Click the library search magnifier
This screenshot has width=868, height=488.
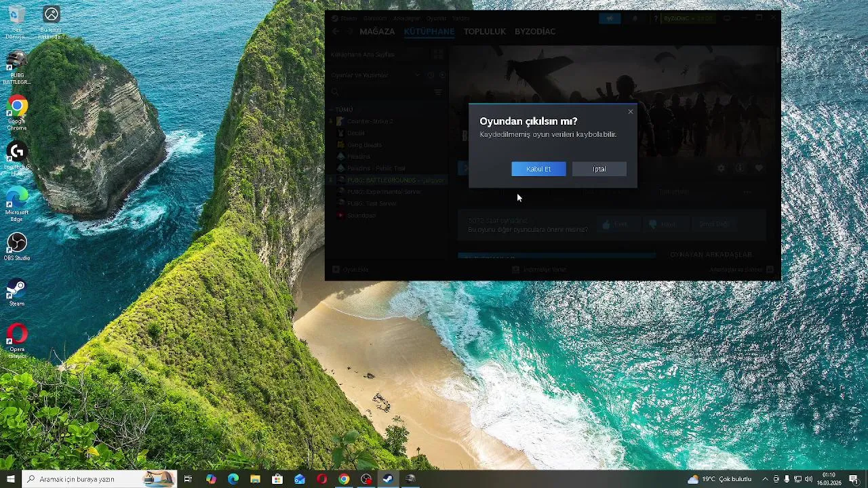point(335,92)
